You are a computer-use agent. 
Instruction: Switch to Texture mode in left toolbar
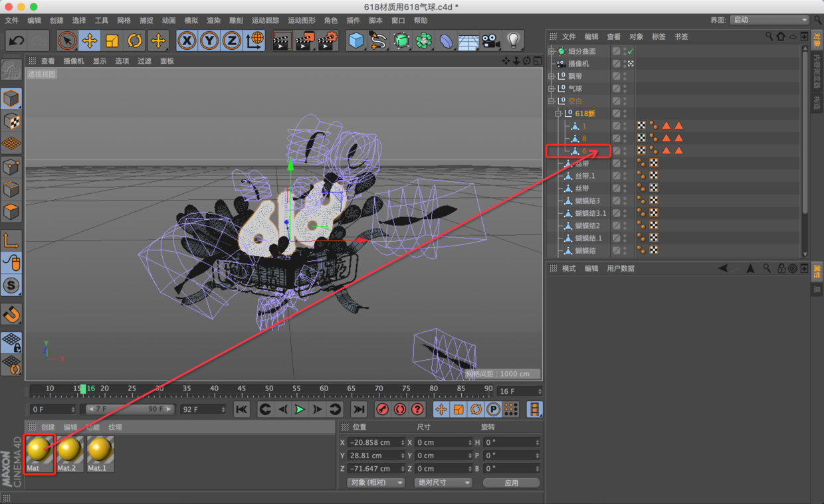coord(11,122)
